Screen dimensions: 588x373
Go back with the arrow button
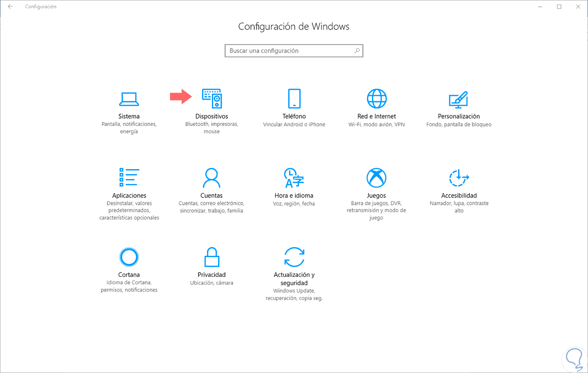click(10, 6)
